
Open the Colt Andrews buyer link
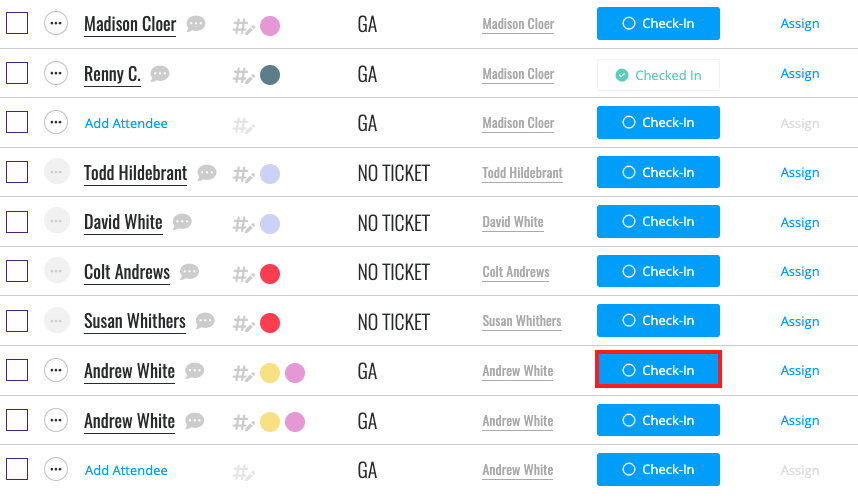click(x=515, y=272)
